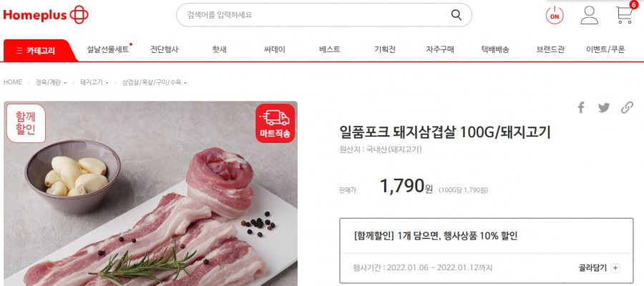Image resolution: width=644 pixels, height=286 pixels.
Task: Click the 함께할인 10% promotion text
Action: (x=435, y=237)
